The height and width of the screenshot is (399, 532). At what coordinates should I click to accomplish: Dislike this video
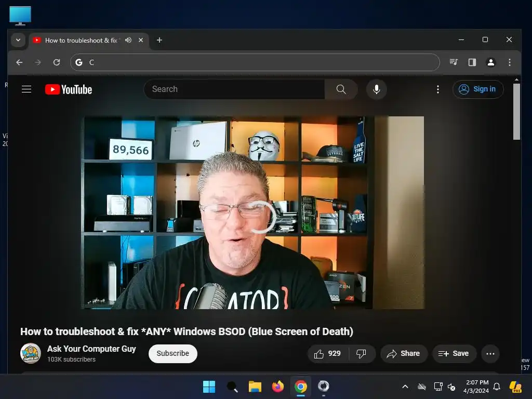pyautogui.click(x=362, y=354)
